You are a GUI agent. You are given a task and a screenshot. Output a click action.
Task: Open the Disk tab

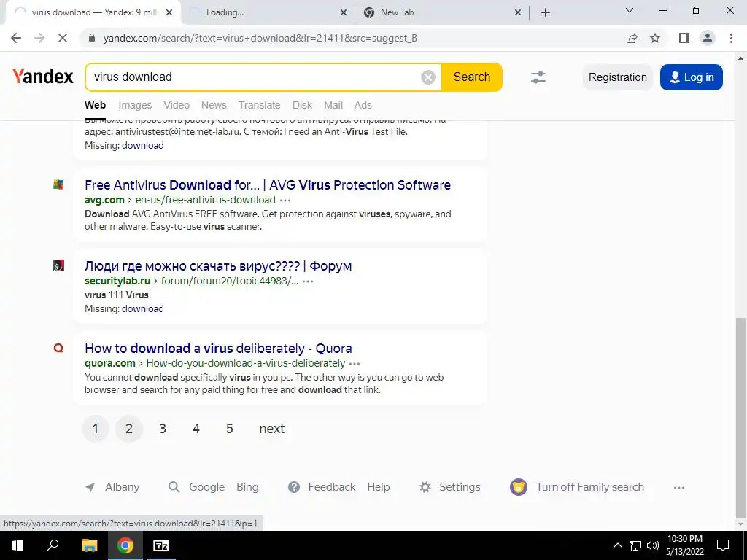[303, 105]
